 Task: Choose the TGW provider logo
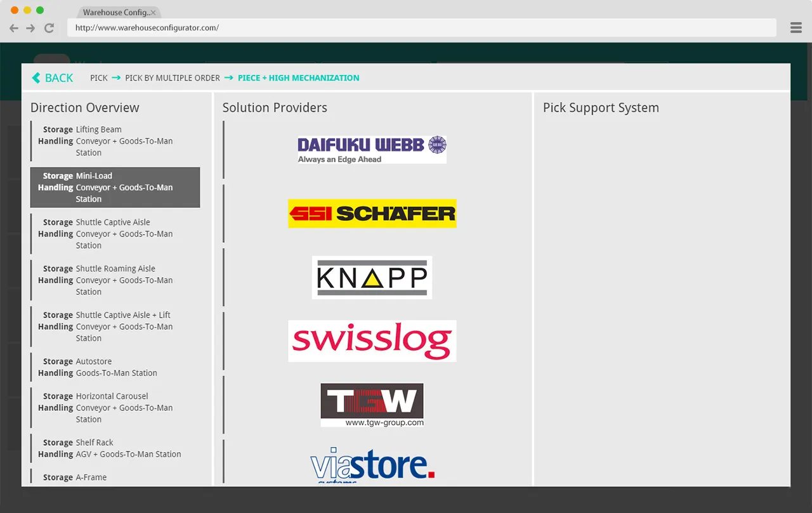[x=372, y=405]
